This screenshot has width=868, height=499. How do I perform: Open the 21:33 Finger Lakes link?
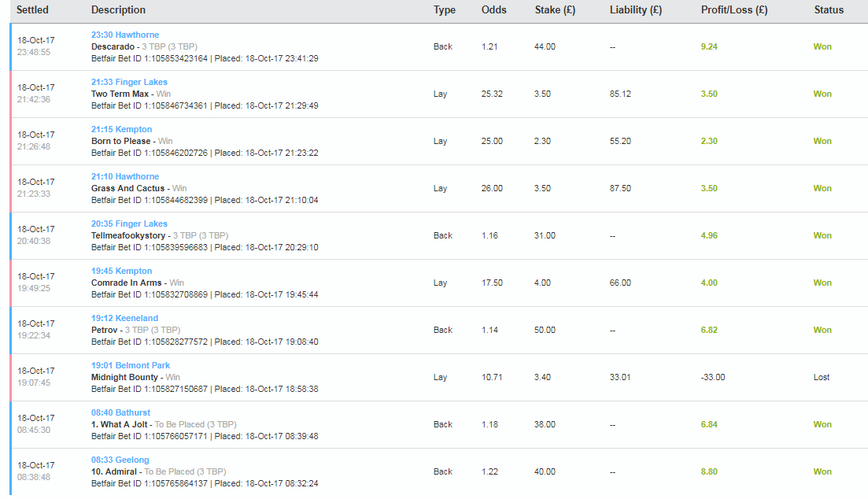129,82
